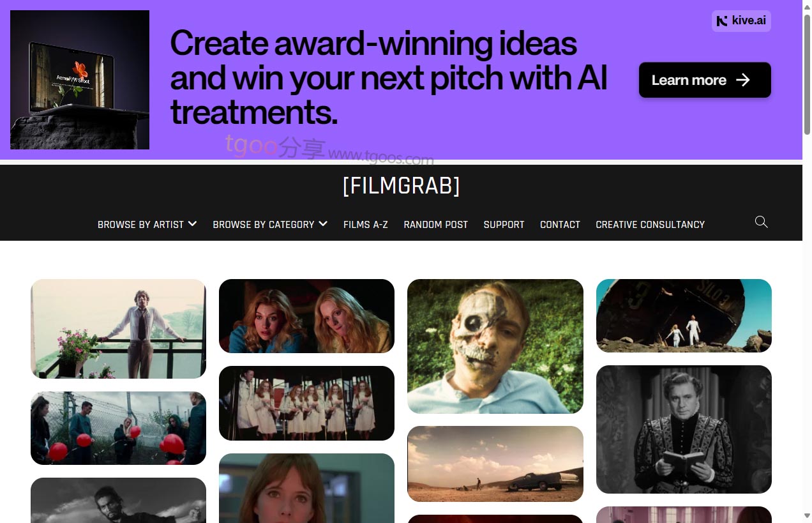Open the Contact page link
This screenshot has height=523, width=812.
pos(560,225)
